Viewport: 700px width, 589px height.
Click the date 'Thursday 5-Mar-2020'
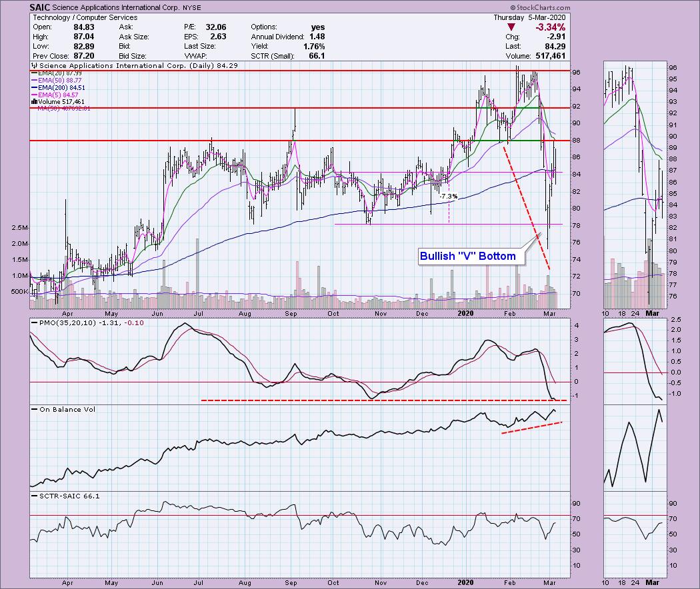click(x=529, y=17)
